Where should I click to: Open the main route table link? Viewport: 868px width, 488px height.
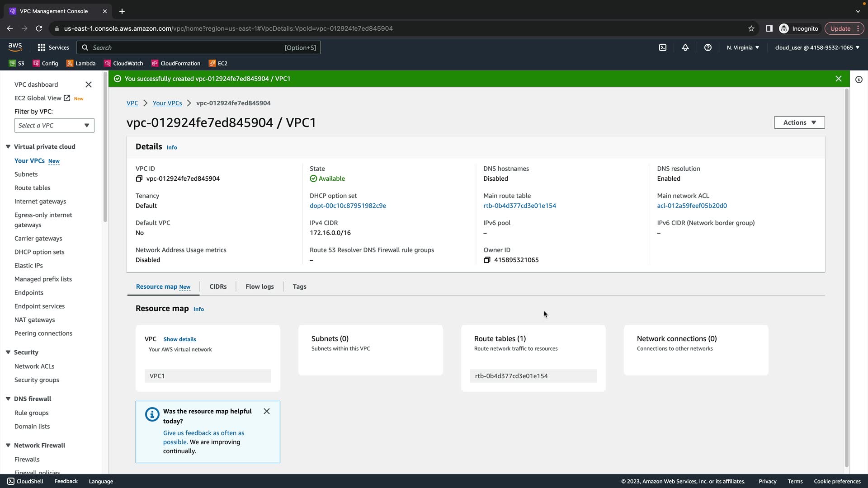[519, 206]
